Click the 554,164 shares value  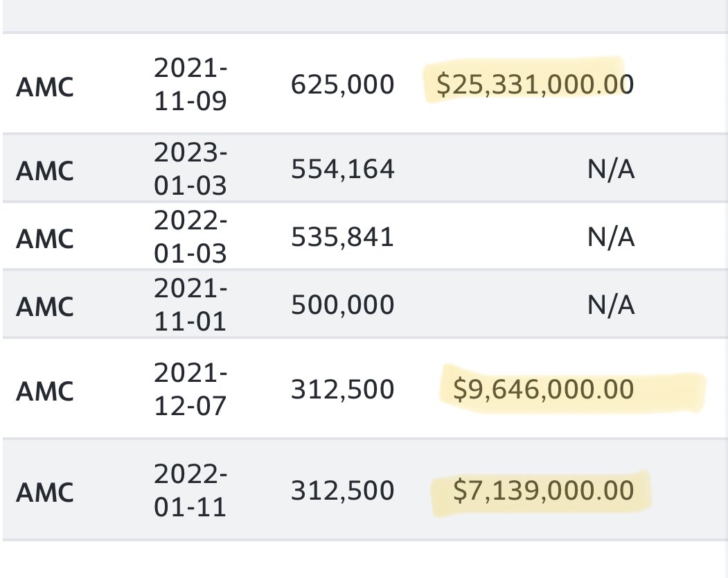(342, 168)
